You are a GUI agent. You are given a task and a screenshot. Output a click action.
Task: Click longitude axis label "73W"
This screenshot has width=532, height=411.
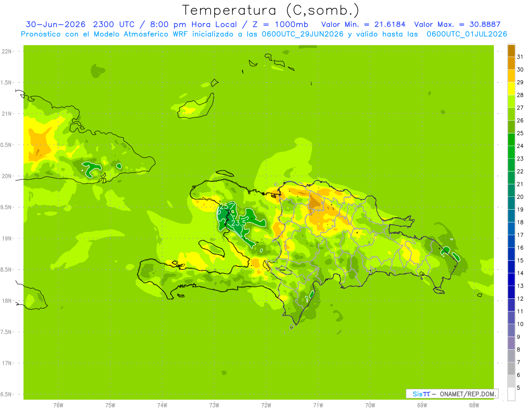(x=214, y=405)
